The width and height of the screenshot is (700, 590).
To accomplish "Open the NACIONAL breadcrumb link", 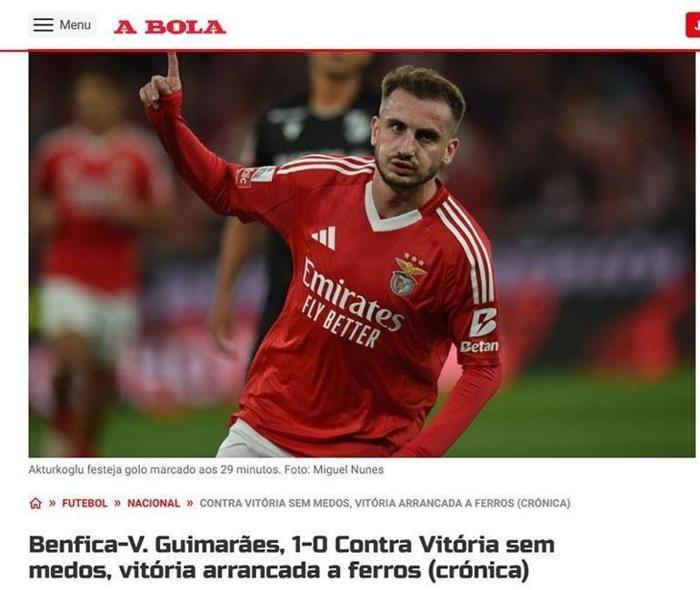I will pos(154,503).
